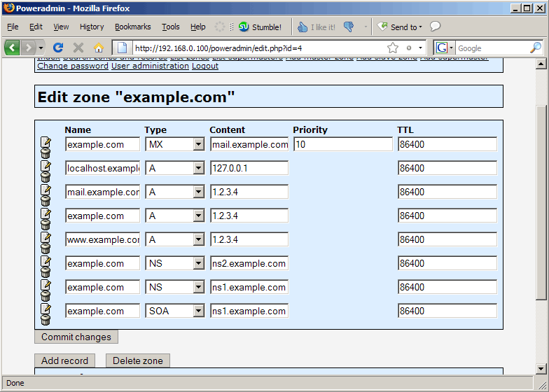Click the Change password link
549x392 pixels.
tap(73, 66)
